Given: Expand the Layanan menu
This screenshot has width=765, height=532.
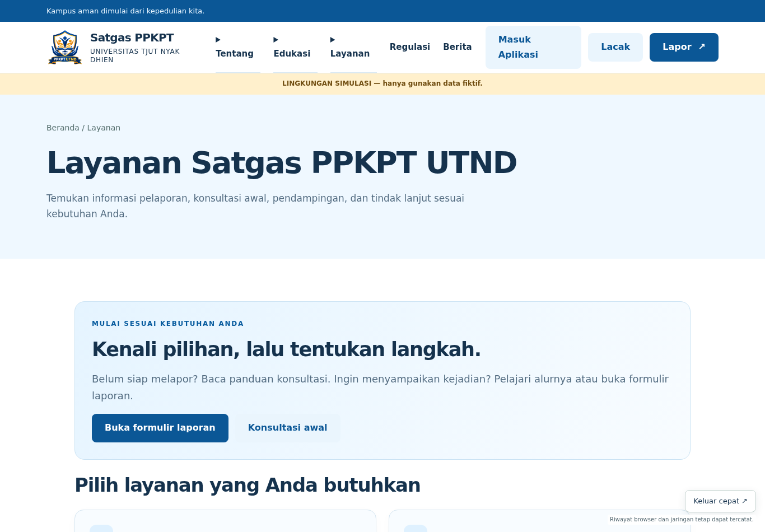Looking at the screenshot, I should pos(353,47).
